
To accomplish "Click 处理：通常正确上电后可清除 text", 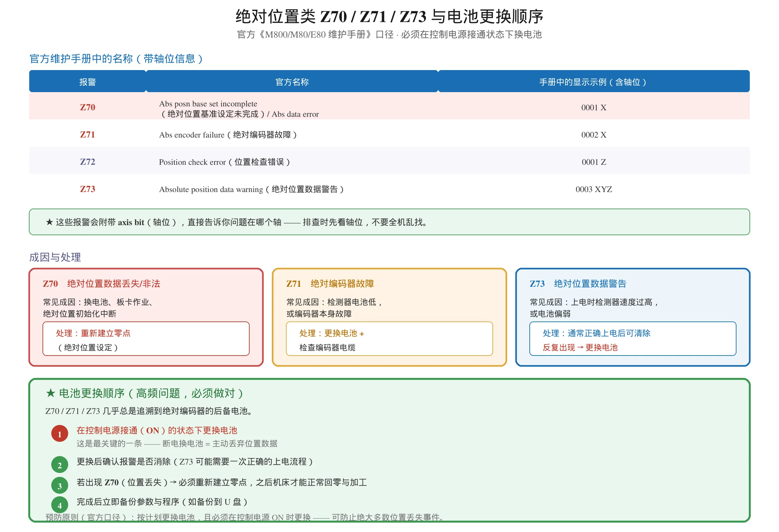I will pyautogui.click(x=596, y=333).
